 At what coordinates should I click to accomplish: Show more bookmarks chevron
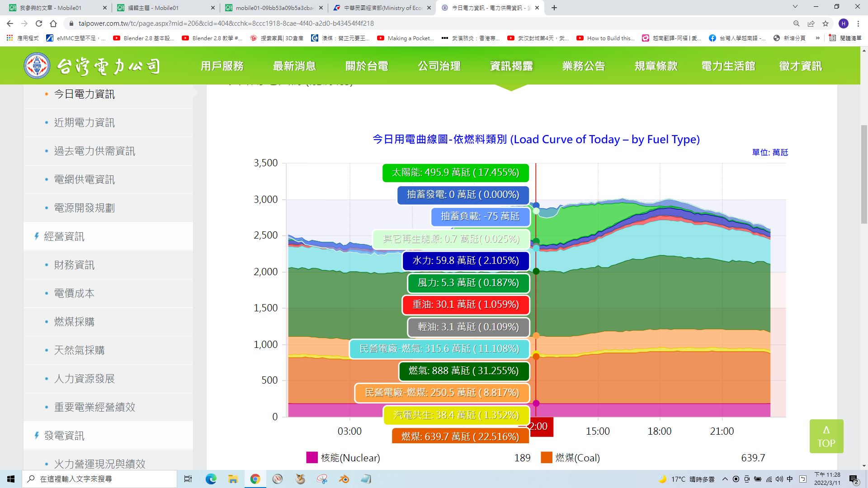817,38
